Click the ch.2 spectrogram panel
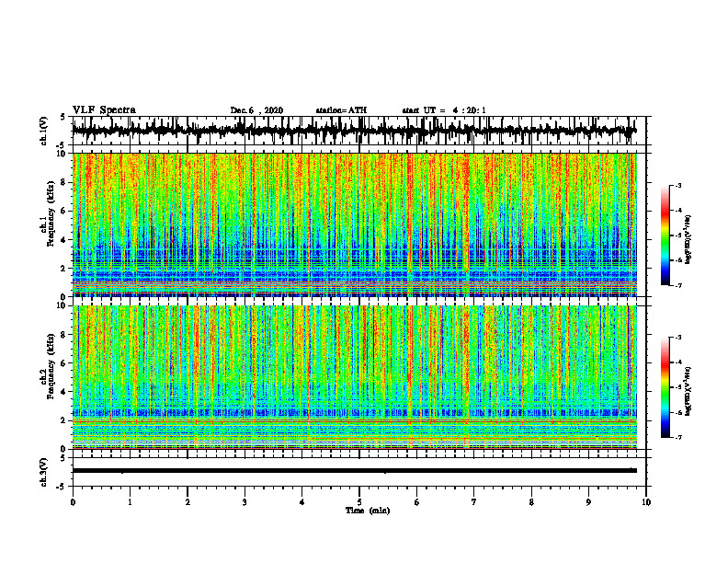Viewport: 728px width, 563px height. coord(354,377)
